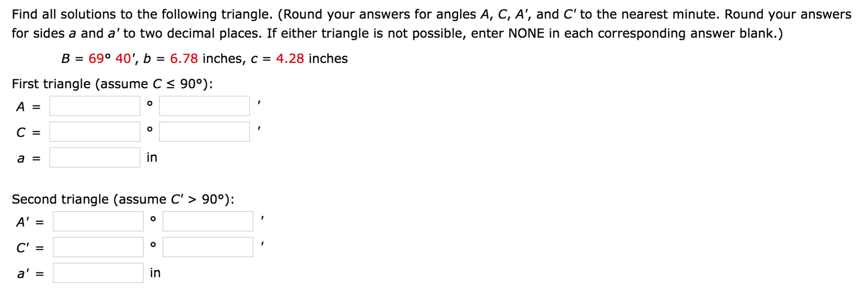Viewport: 868px width, 290px height.
Task: Click the input field for side a'
Action: click(x=98, y=273)
